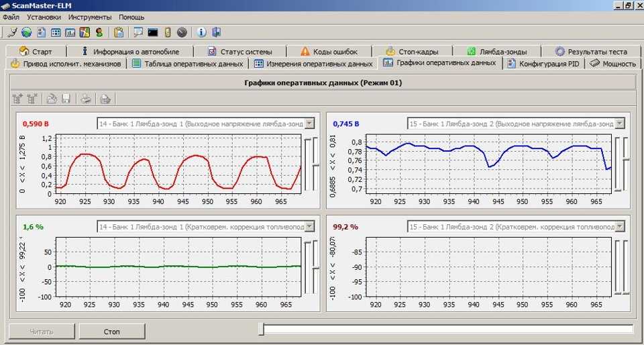Open the Инструменты menu

[x=90, y=17]
